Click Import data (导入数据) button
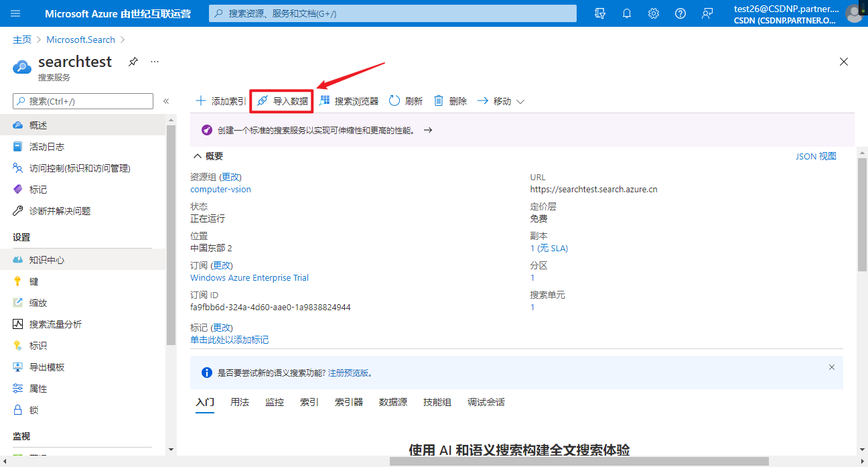This screenshot has height=467, width=868. (282, 101)
